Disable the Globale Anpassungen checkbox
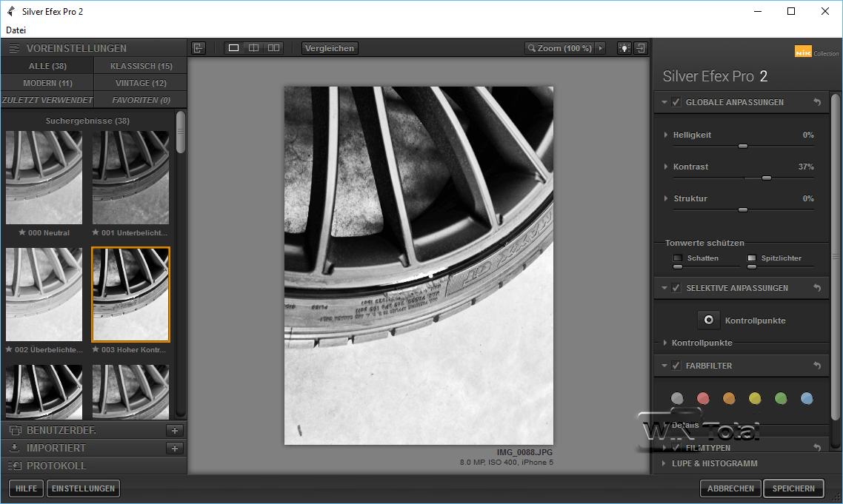843x504 pixels. [x=676, y=102]
